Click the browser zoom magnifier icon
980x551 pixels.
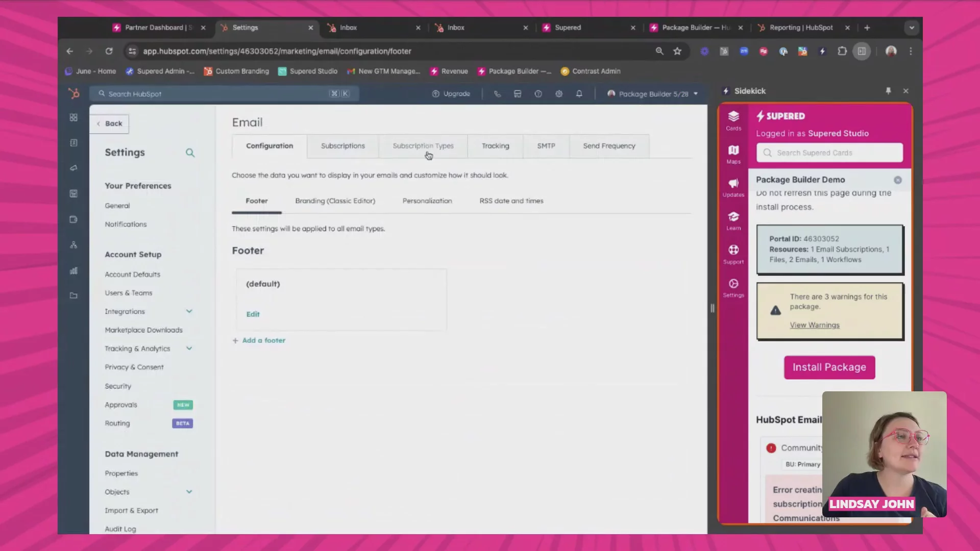[x=659, y=51]
